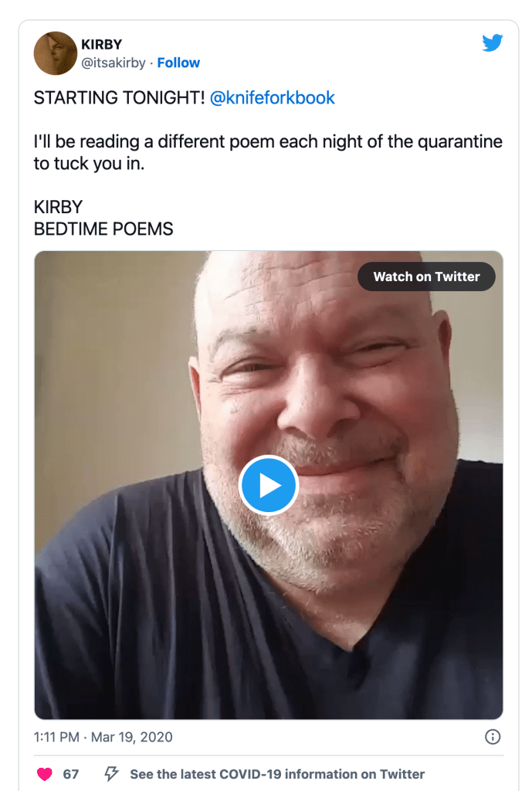Click the man's forehead in video thumbnail
This screenshot has height=791, width=532.
pyautogui.click(x=309, y=301)
